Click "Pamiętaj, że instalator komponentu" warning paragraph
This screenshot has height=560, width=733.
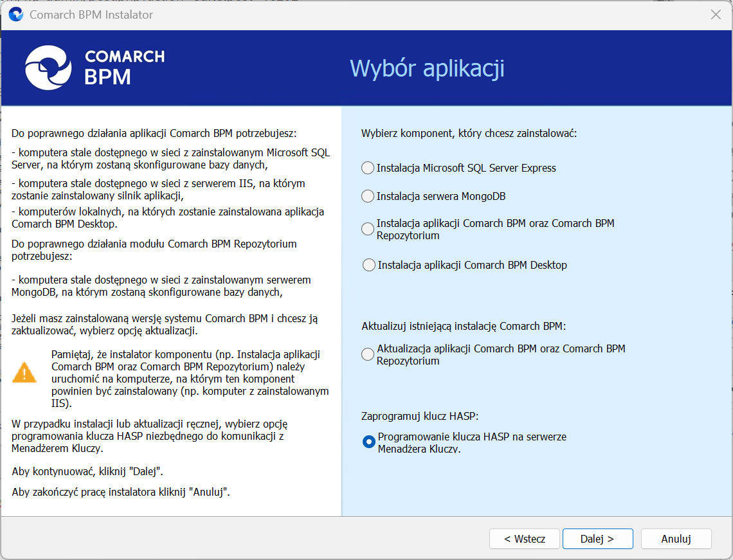[190, 379]
